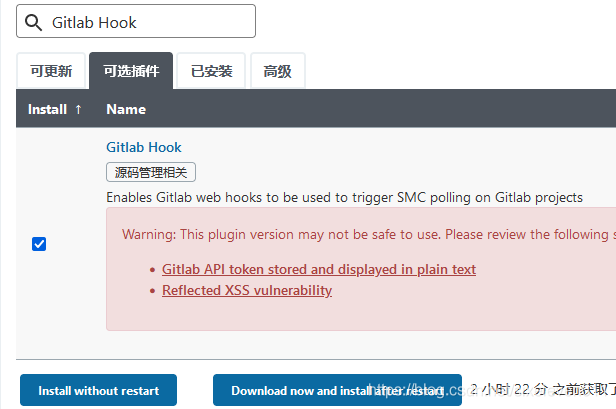Click the bullet before Reflected XSS link
The width and height of the screenshot is (616, 409).
pos(152,292)
